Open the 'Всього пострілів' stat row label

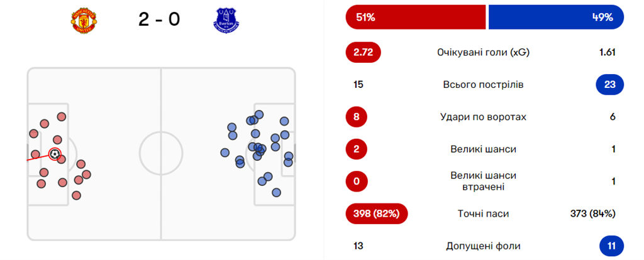(483, 84)
